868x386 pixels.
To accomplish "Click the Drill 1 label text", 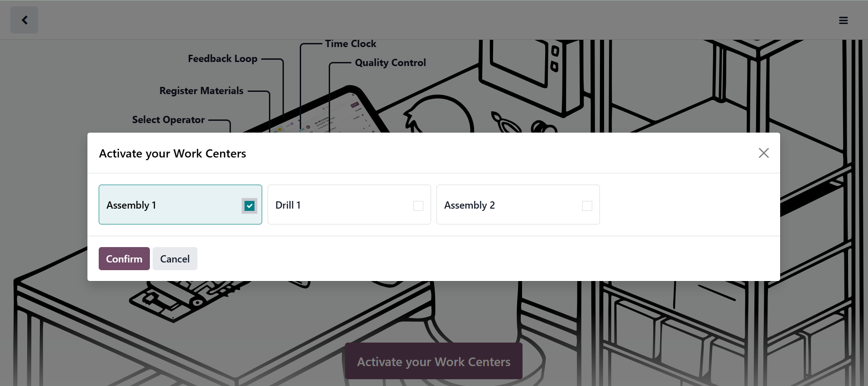I will pos(288,205).
